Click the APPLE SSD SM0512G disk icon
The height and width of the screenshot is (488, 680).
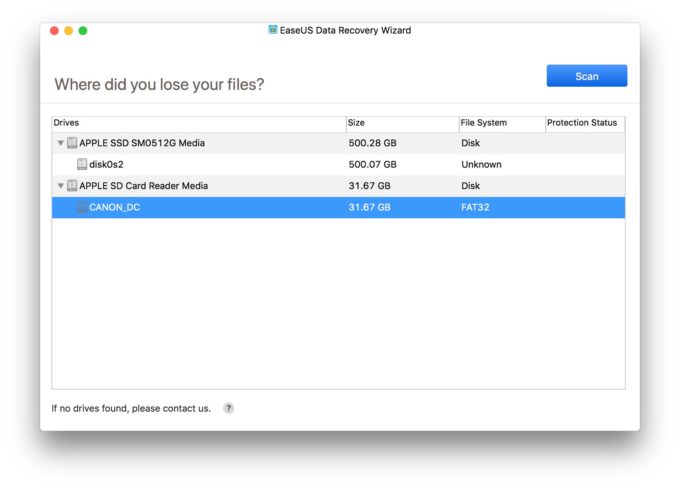72,143
